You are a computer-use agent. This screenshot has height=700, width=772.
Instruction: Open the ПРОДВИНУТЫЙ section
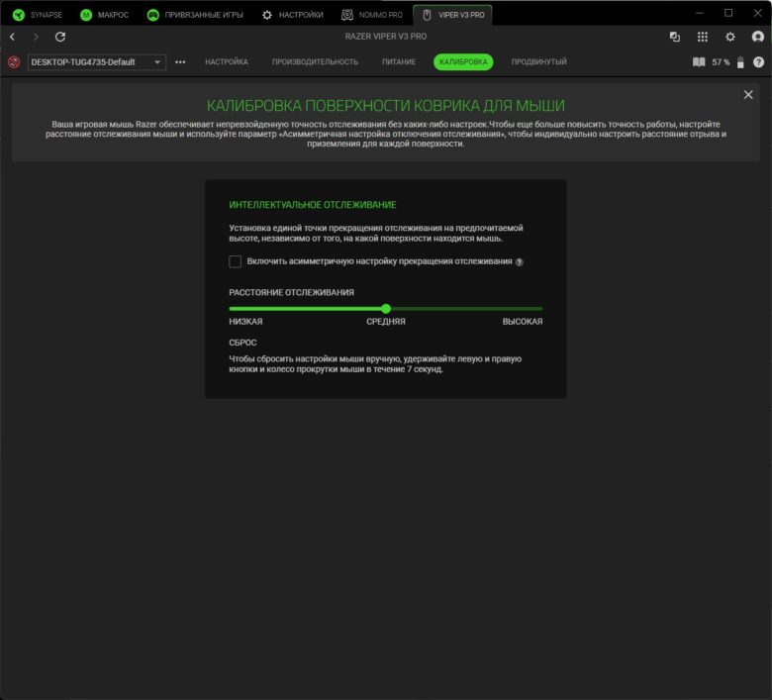pyautogui.click(x=539, y=62)
